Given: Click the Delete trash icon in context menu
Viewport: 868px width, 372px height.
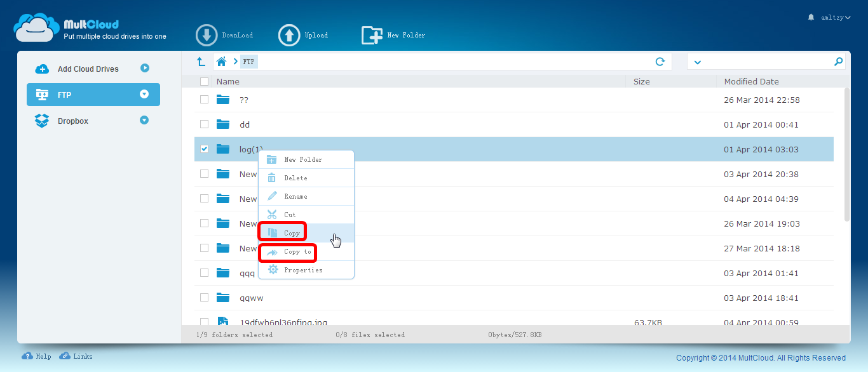Looking at the screenshot, I should 272,178.
